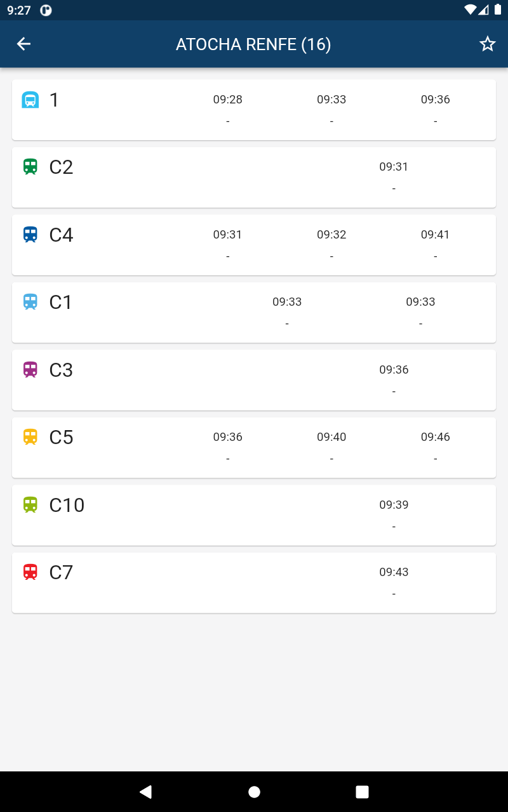Select the 09:43 departure on line C7
This screenshot has width=508, height=812.
point(394,572)
